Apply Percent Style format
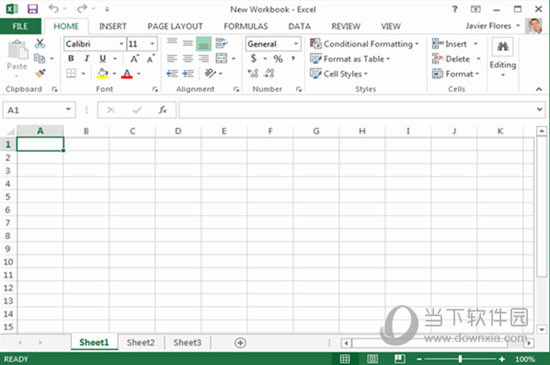Viewport: 550px width, 365px height. (x=278, y=59)
